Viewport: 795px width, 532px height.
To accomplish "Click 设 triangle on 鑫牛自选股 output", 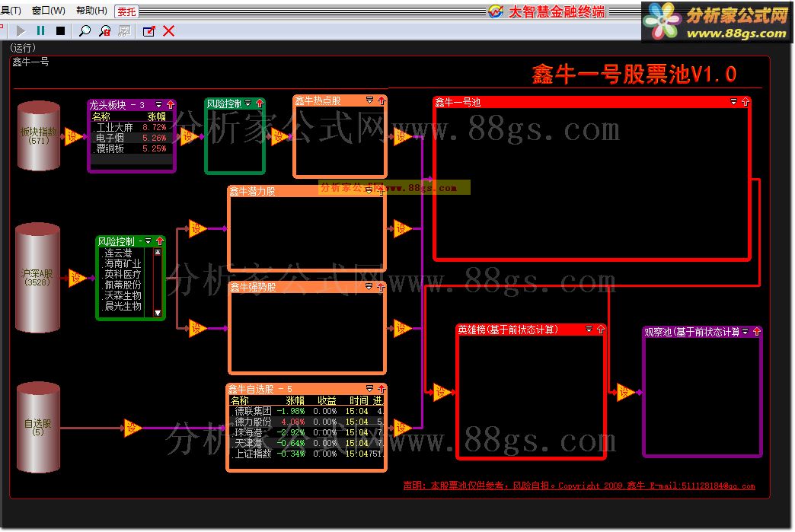I will (402, 428).
